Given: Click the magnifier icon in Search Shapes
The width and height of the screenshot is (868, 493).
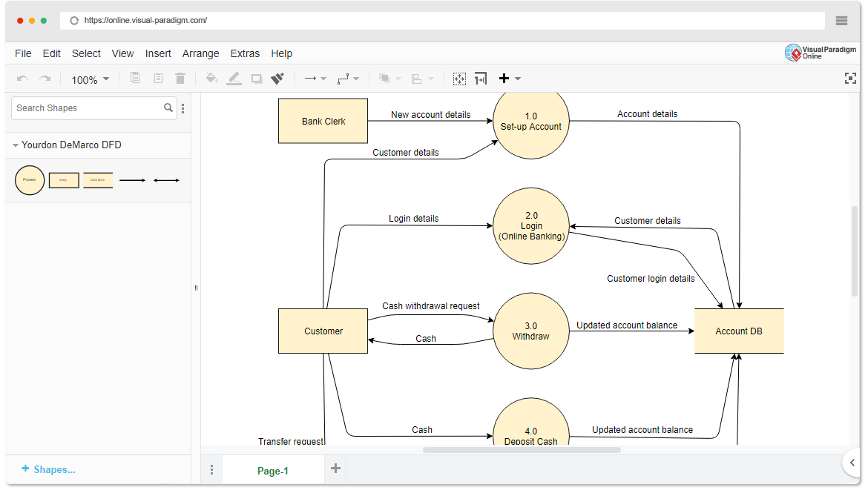Looking at the screenshot, I should click(x=168, y=108).
